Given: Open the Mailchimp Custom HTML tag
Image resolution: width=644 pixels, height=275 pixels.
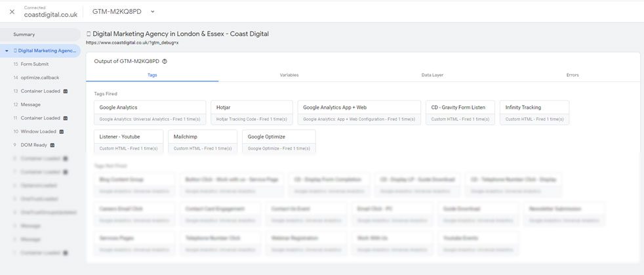Looking at the screenshot, I should pos(202,142).
